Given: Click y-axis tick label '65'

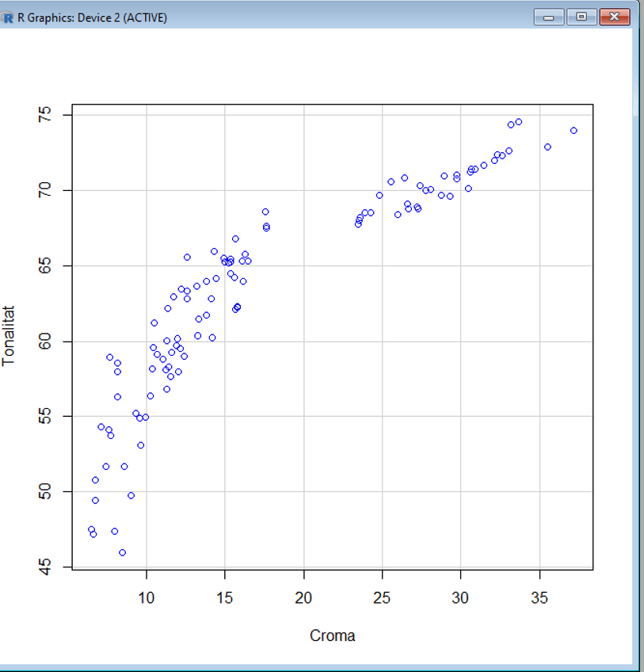Looking at the screenshot, I should 45,265.
